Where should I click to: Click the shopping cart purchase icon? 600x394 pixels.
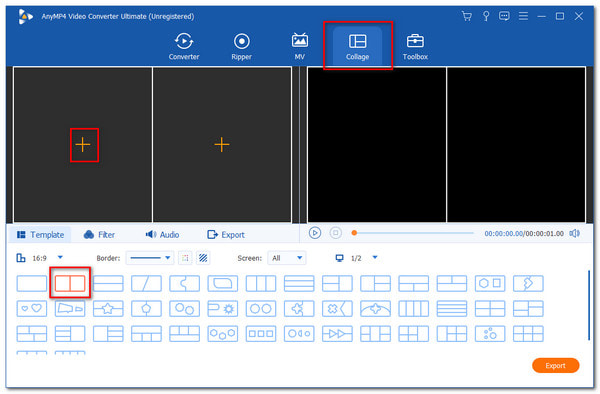[x=466, y=16]
